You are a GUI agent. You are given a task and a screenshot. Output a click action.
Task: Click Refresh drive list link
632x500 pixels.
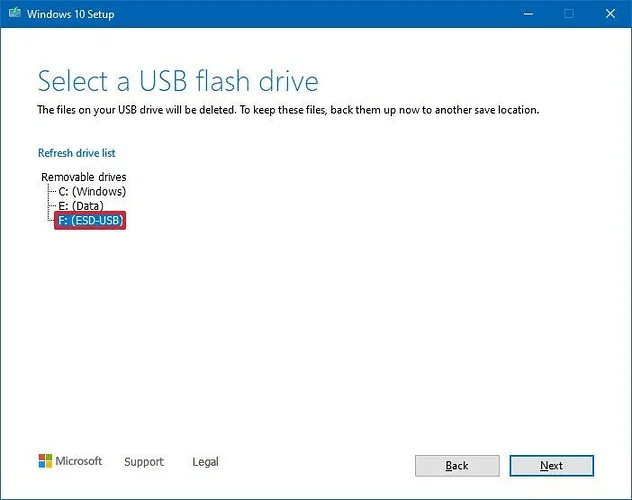pyautogui.click(x=77, y=153)
